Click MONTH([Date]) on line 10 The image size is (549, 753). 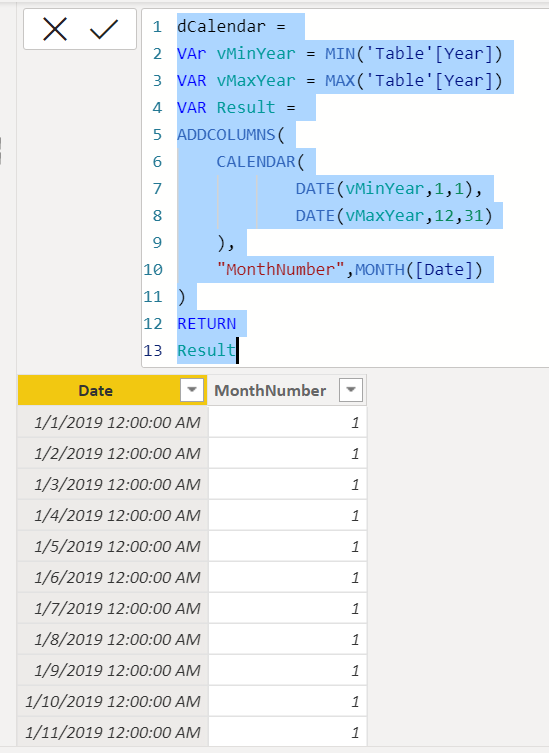(419, 269)
